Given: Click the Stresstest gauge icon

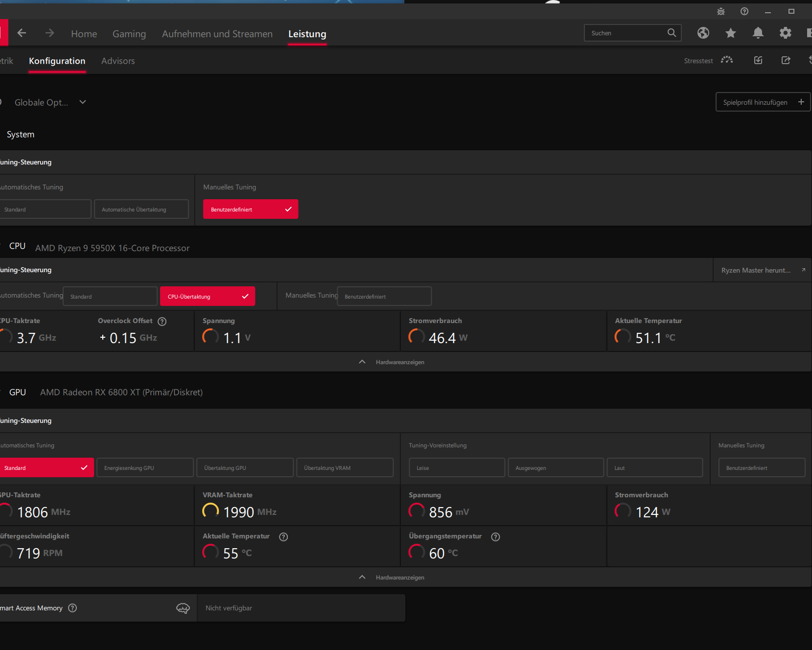Looking at the screenshot, I should click(x=727, y=60).
